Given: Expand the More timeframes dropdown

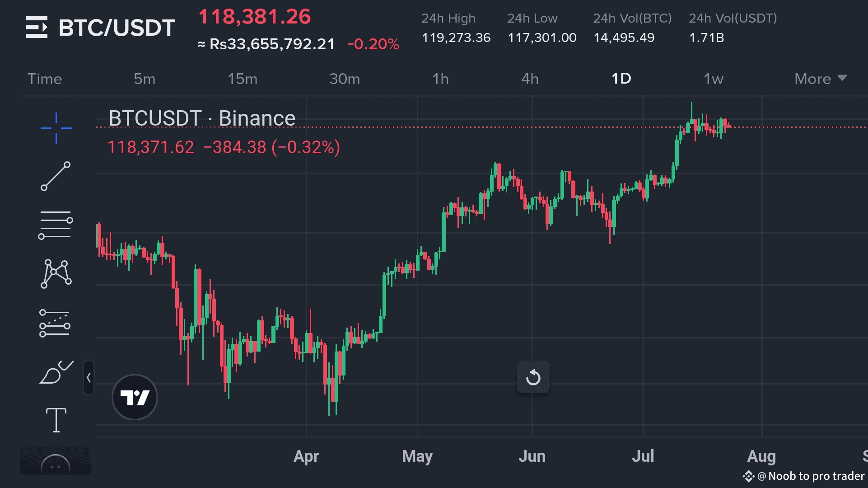Looking at the screenshot, I should pyautogui.click(x=820, y=79).
